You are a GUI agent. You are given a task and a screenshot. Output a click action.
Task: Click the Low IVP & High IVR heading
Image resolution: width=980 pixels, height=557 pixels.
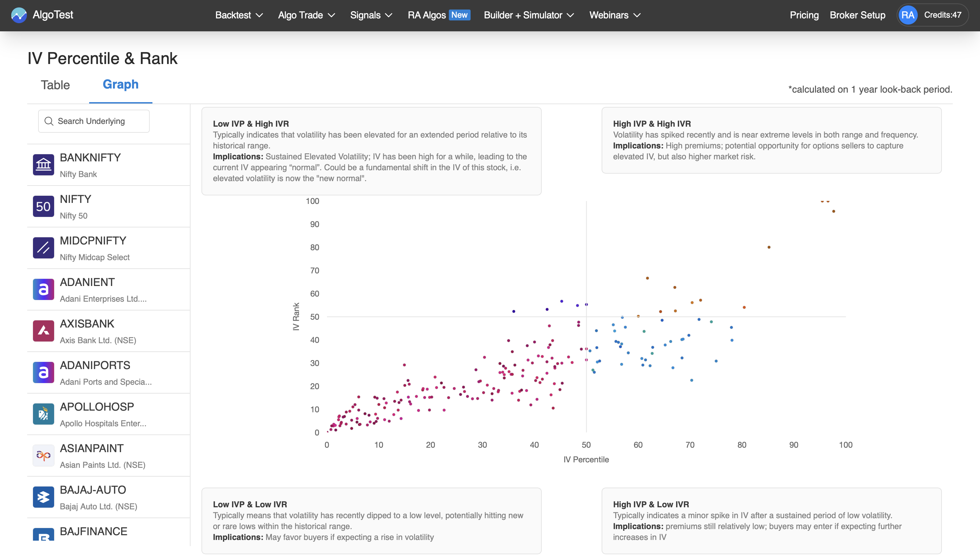[251, 124]
